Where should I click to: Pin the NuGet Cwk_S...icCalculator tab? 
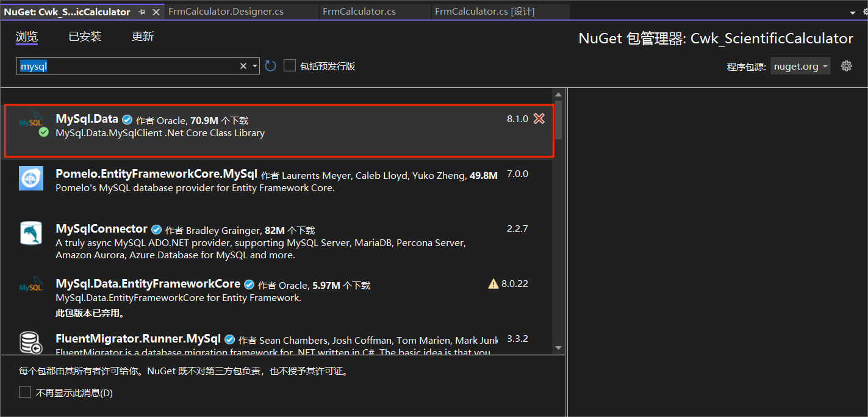pyautogui.click(x=142, y=12)
